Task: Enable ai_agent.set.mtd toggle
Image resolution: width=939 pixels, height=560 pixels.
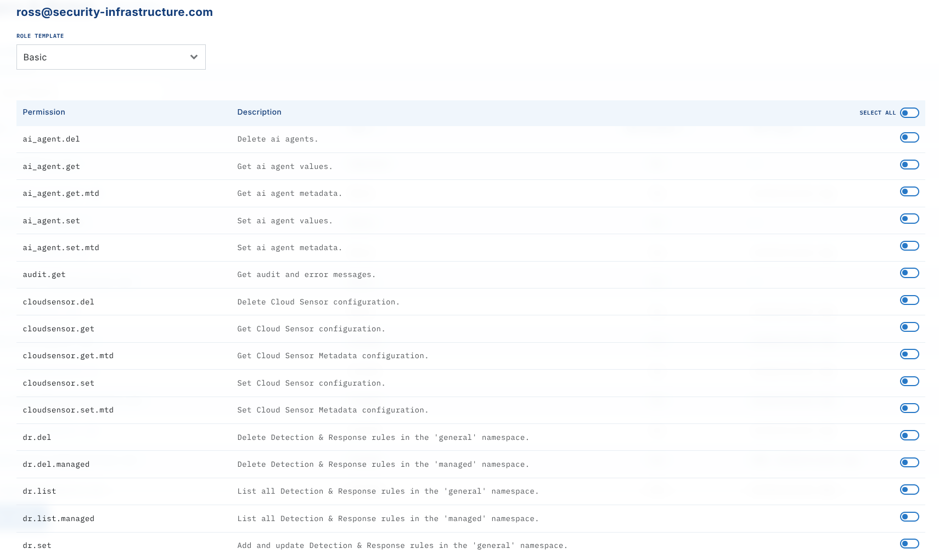Action: pyautogui.click(x=909, y=246)
